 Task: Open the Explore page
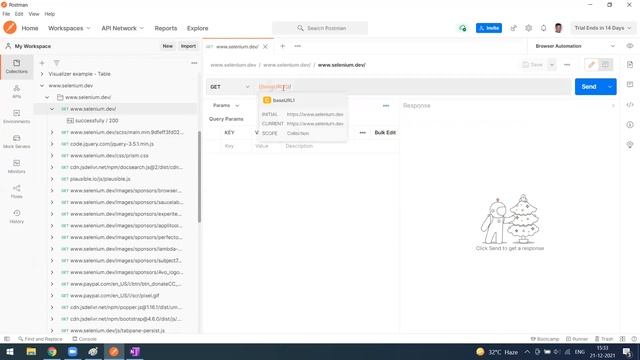[198, 28]
